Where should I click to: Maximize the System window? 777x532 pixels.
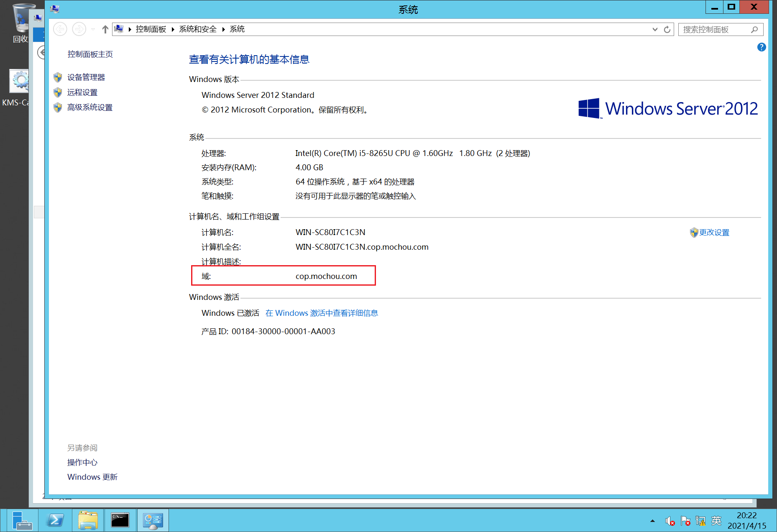[731, 7]
